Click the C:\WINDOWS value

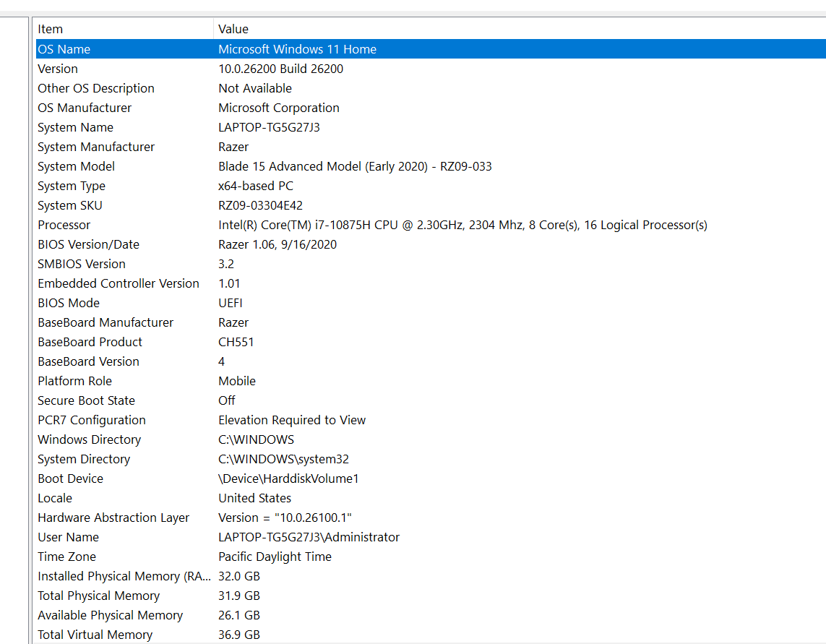(x=256, y=439)
